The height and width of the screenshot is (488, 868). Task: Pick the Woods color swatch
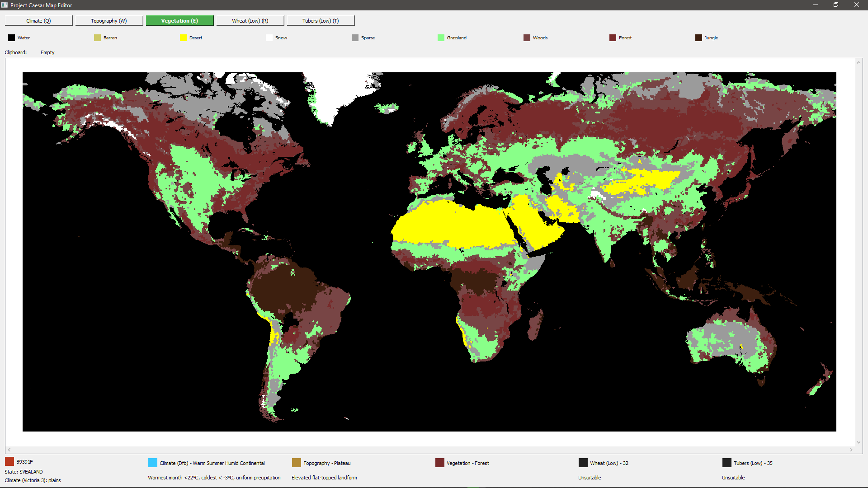[x=527, y=38]
